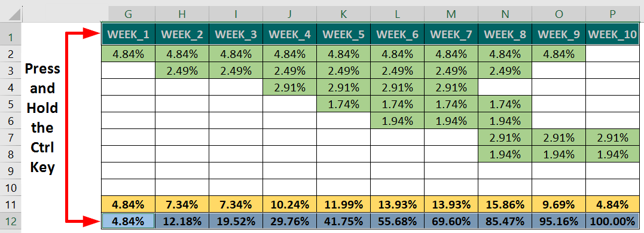Image resolution: width=644 pixels, height=233 pixels.
Task: Select row 1 header
Action: click(x=11, y=38)
